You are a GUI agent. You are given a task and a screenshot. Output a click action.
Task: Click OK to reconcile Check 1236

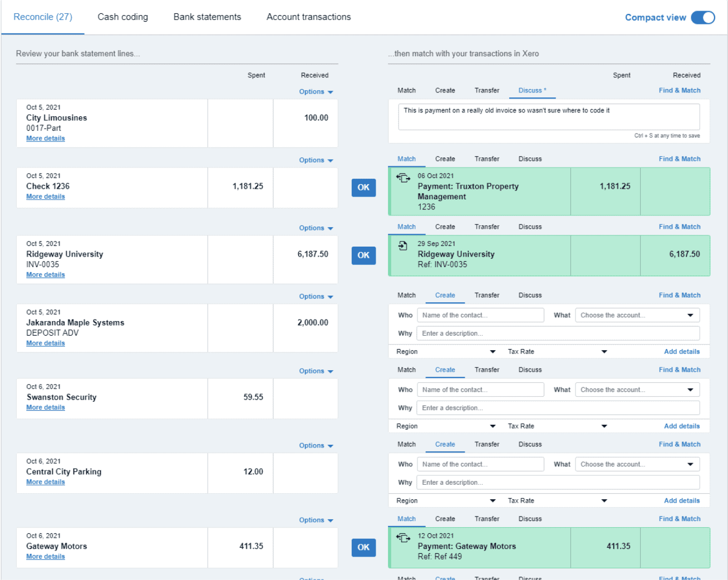[x=363, y=188]
